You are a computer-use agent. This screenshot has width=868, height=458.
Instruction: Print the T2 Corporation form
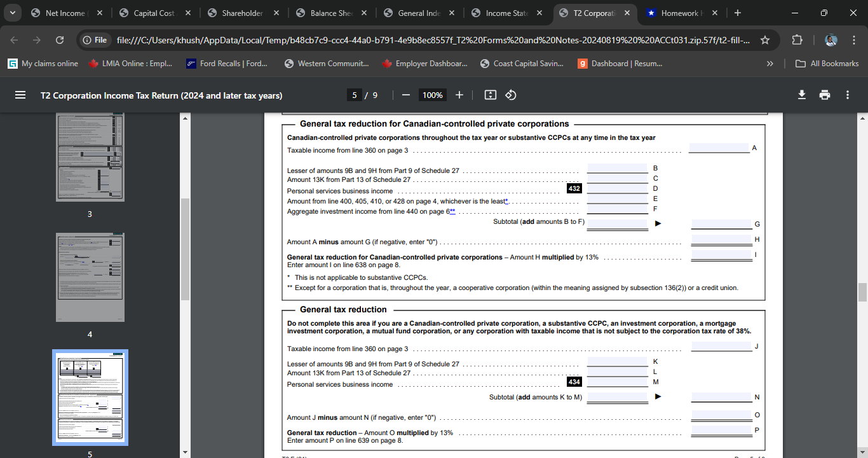[x=824, y=94]
